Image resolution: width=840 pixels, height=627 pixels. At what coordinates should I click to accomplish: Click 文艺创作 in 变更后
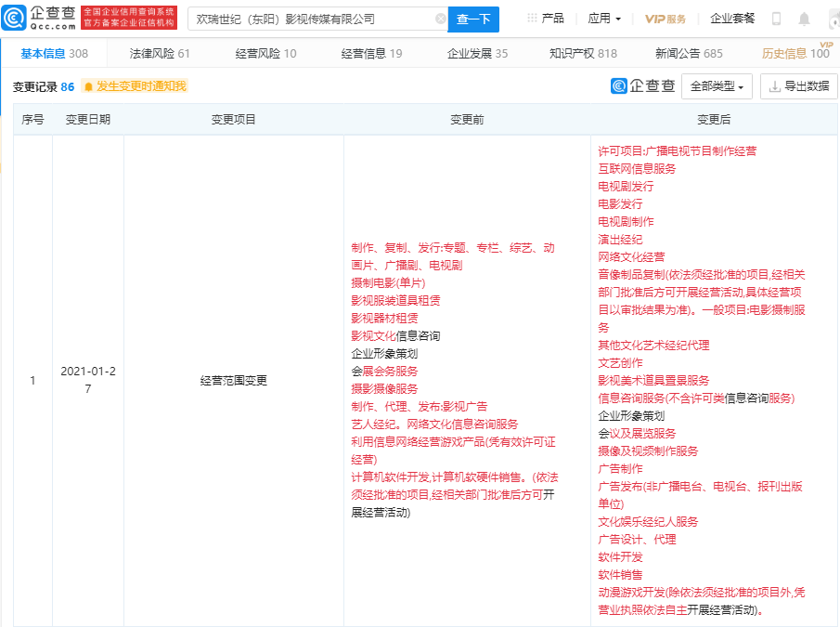pyautogui.click(x=620, y=363)
